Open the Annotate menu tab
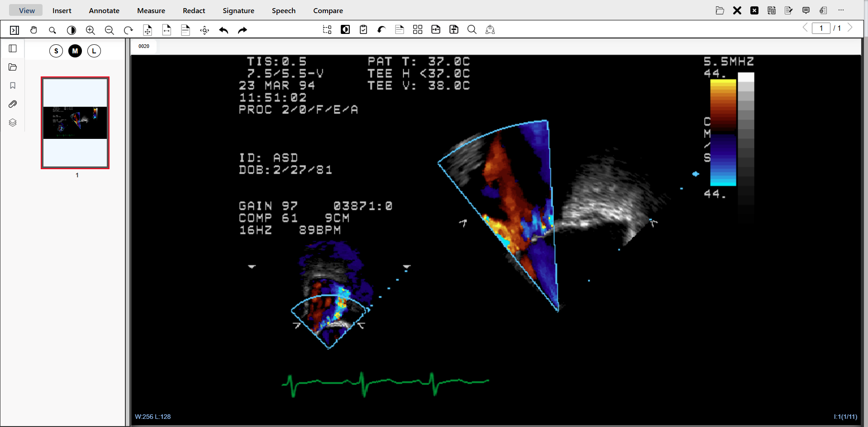The width and height of the screenshot is (868, 427). coord(104,10)
